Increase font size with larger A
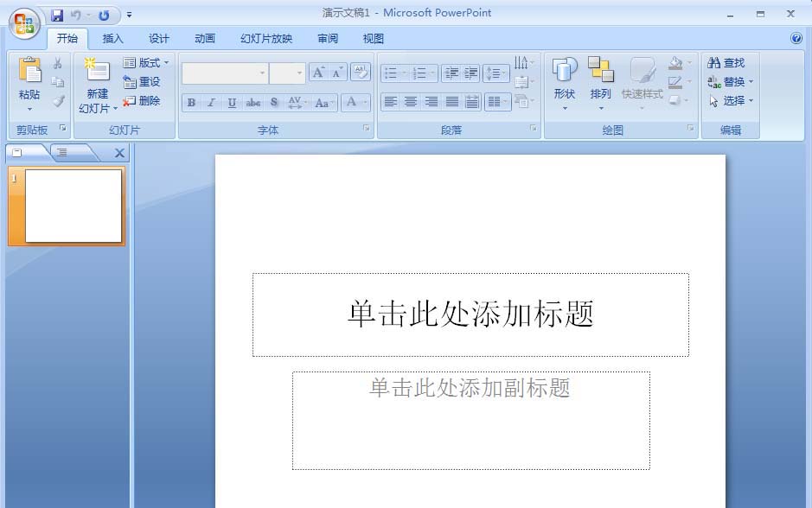The image size is (812, 508). coord(318,73)
